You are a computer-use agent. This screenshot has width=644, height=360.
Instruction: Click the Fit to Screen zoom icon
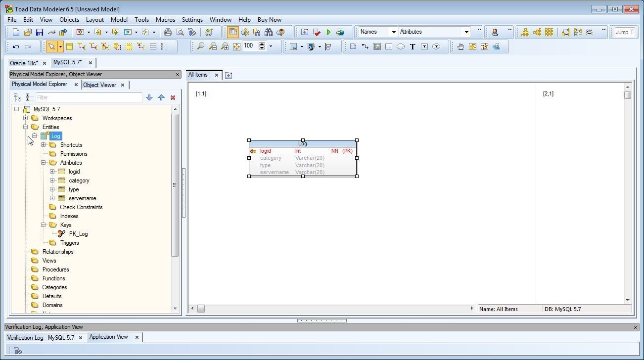point(236,46)
